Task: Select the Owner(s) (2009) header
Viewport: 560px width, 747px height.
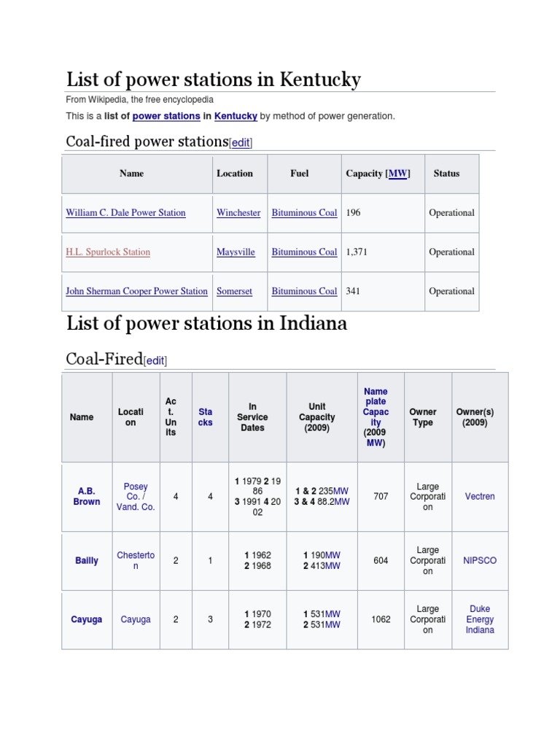Action: [x=475, y=417]
